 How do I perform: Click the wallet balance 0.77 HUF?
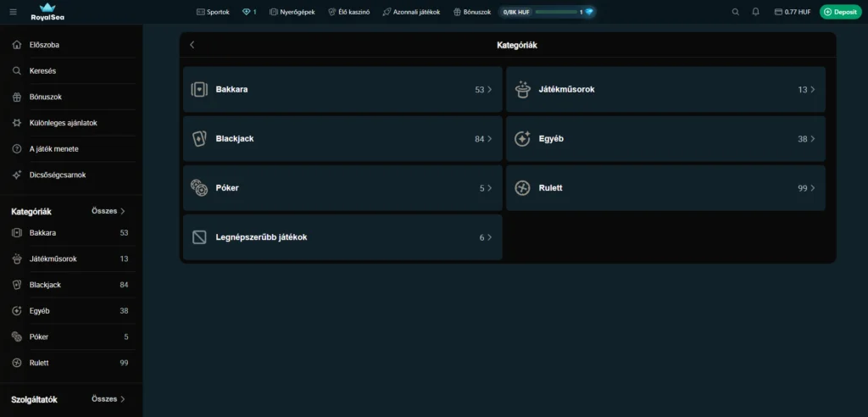[793, 12]
